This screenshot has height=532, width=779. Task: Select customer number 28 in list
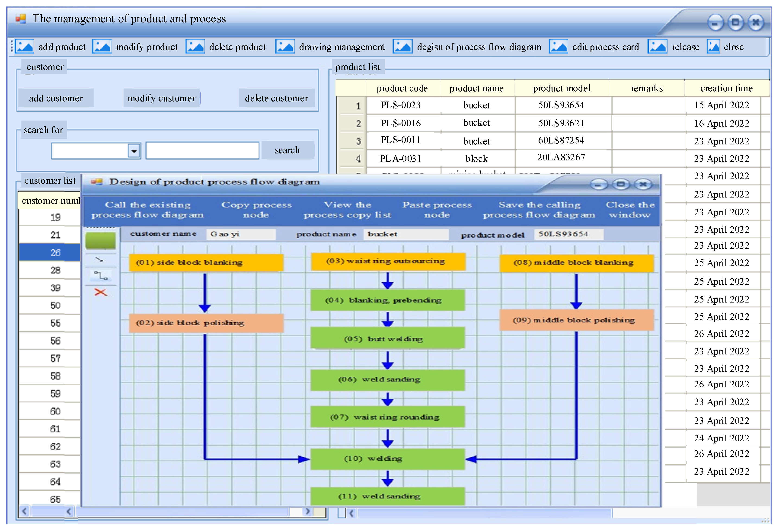(55, 270)
